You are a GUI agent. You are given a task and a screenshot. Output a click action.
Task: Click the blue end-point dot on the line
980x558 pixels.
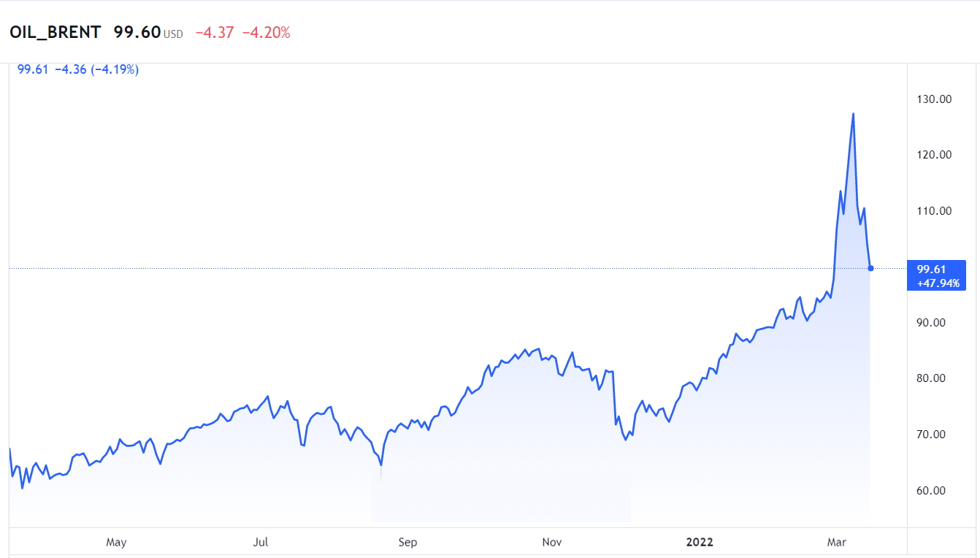coord(870,269)
